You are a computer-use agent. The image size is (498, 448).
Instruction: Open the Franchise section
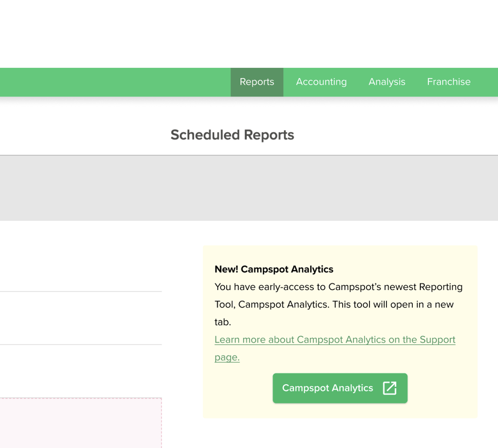448,82
